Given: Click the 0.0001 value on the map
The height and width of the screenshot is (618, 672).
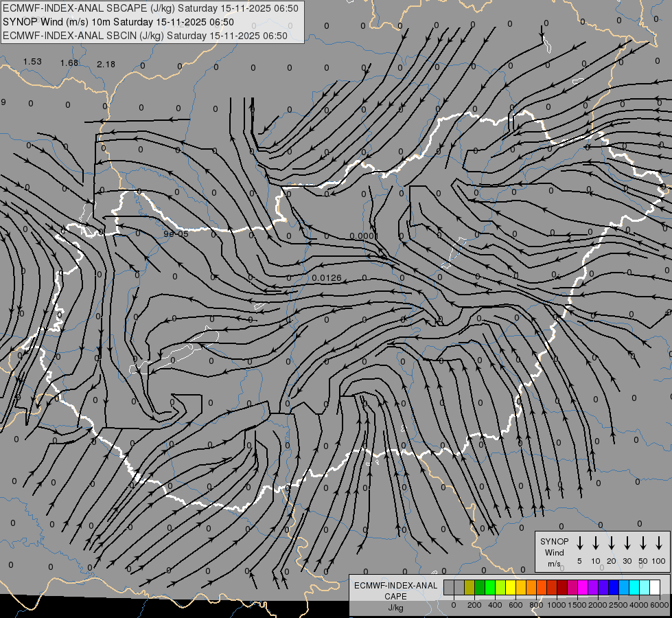Looking at the screenshot, I should [364, 236].
